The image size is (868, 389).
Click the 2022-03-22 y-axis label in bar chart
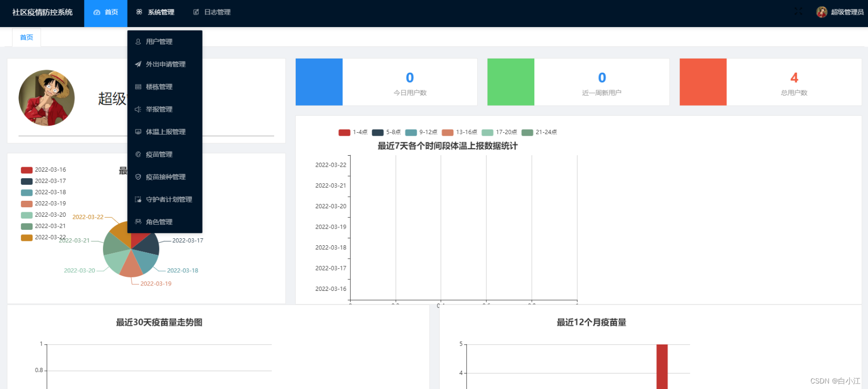coord(331,165)
